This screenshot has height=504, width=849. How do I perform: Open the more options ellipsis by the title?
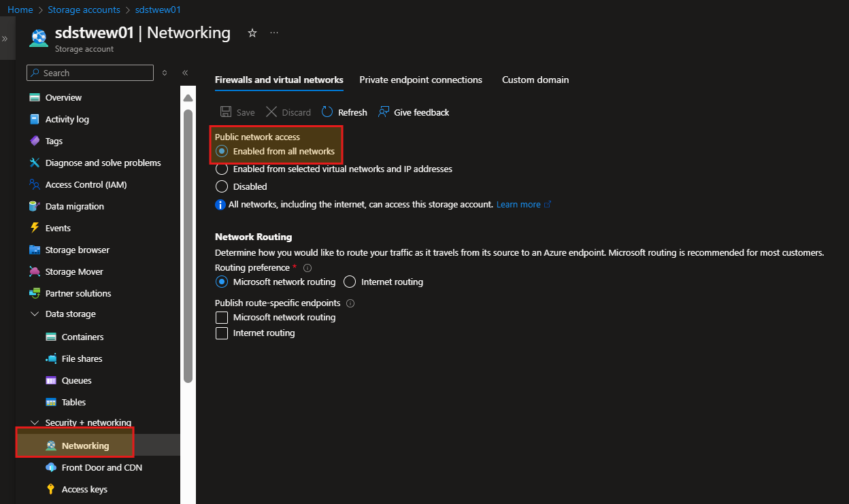[x=274, y=33]
